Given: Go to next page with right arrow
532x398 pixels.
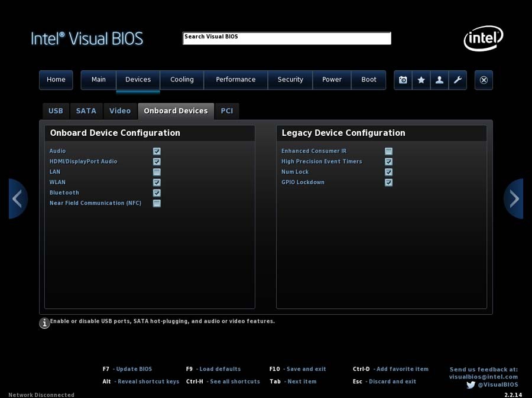Looking at the screenshot, I should [x=514, y=199].
